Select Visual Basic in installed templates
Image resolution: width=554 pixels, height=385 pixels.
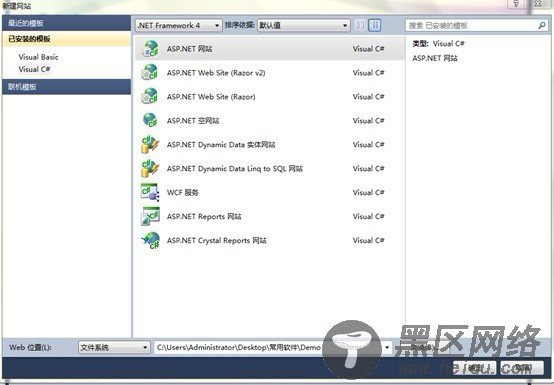tap(39, 57)
